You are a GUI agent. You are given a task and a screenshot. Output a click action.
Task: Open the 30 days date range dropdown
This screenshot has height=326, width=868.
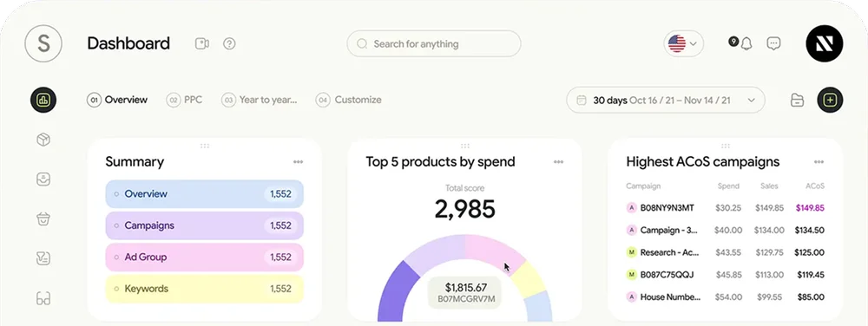666,100
